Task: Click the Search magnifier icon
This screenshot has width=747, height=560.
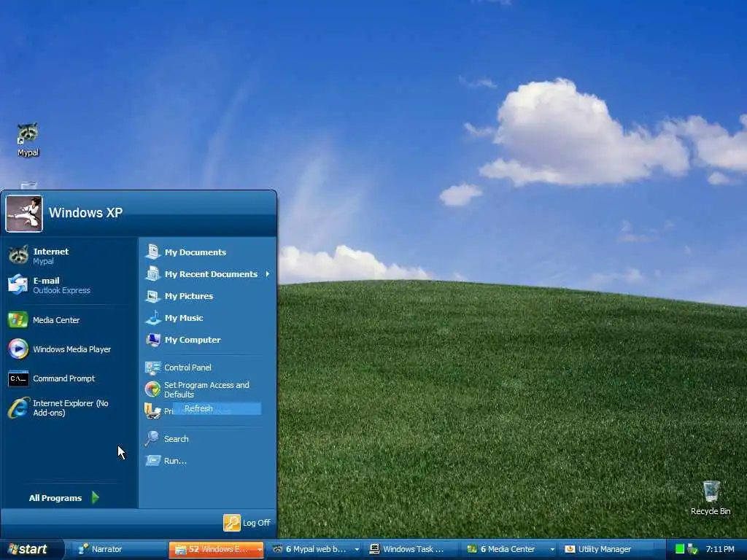Action: click(x=152, y=438)
